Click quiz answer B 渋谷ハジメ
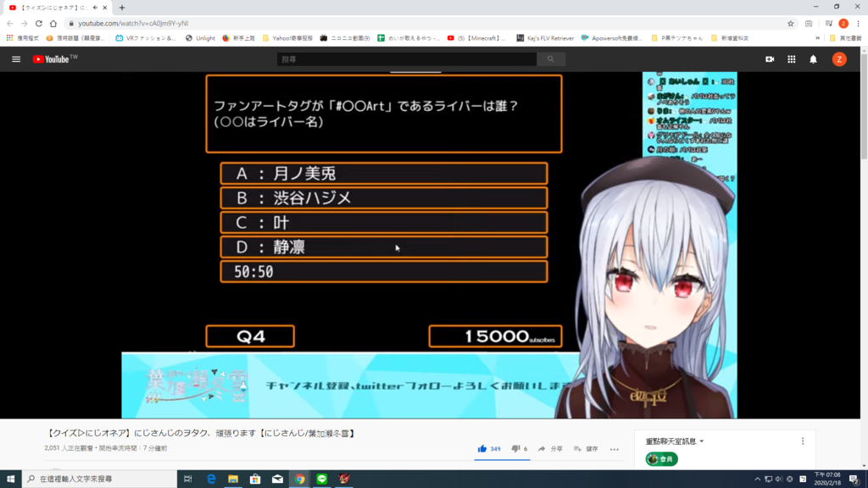This screenshot has width=868, height=488. coord(384,197)
